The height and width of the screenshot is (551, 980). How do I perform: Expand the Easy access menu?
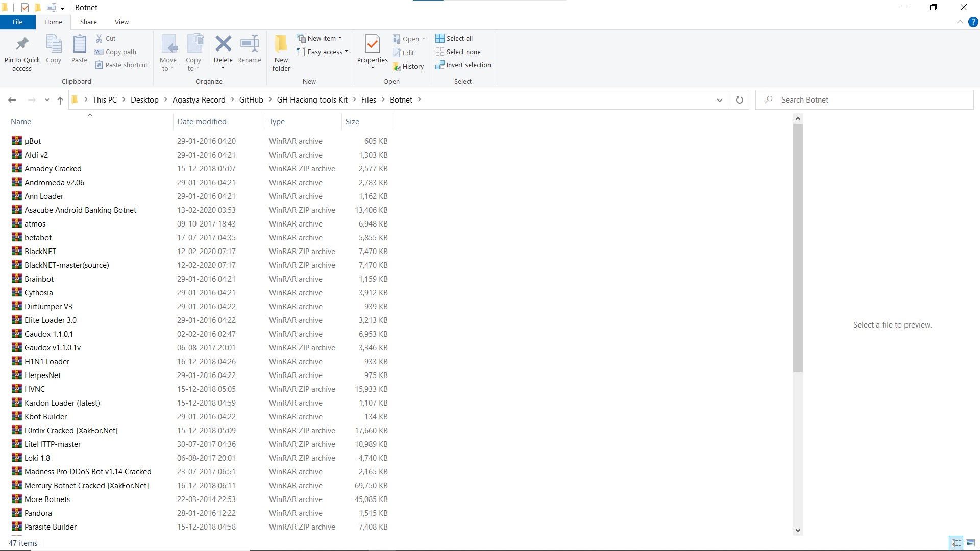[x=323, y=52]
